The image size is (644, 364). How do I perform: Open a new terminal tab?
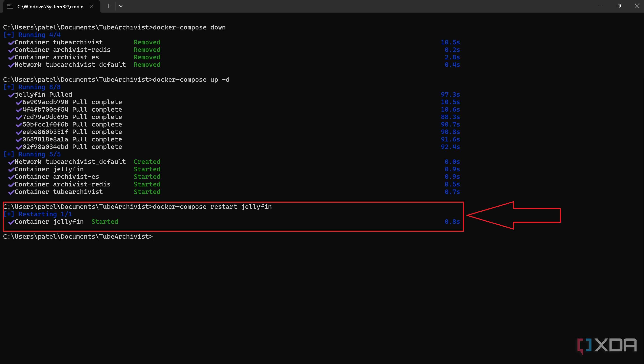point(109,6)
